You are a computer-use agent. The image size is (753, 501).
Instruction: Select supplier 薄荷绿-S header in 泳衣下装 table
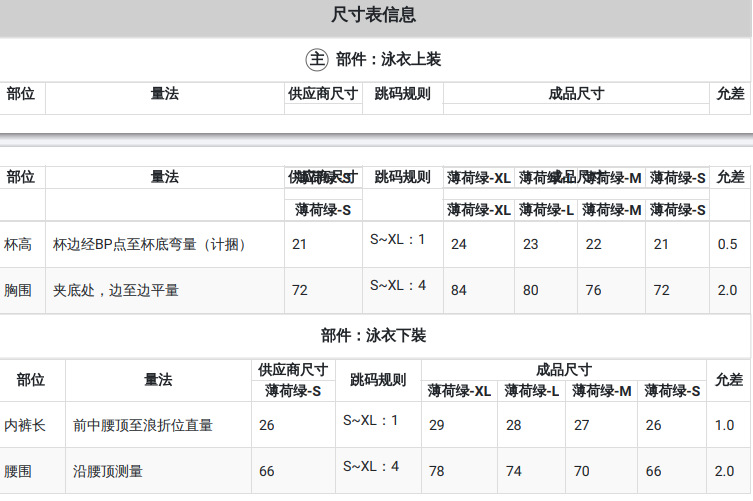pyautogui.click(x=293, y=391)
